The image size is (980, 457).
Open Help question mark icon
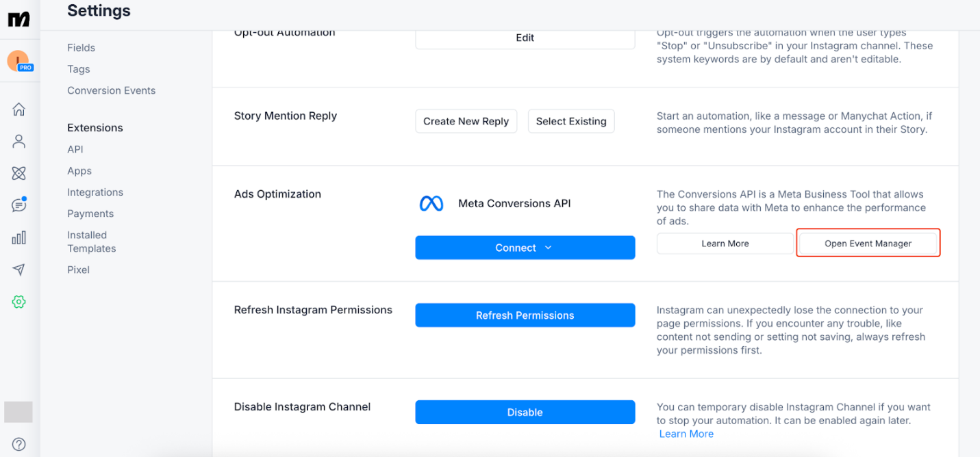[x=19, y=444]
